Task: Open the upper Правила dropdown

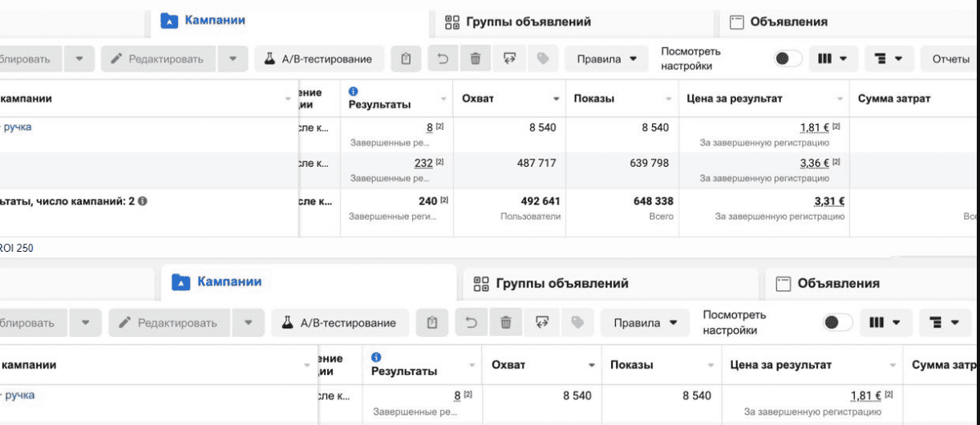Action: click(x=606, y=59)
